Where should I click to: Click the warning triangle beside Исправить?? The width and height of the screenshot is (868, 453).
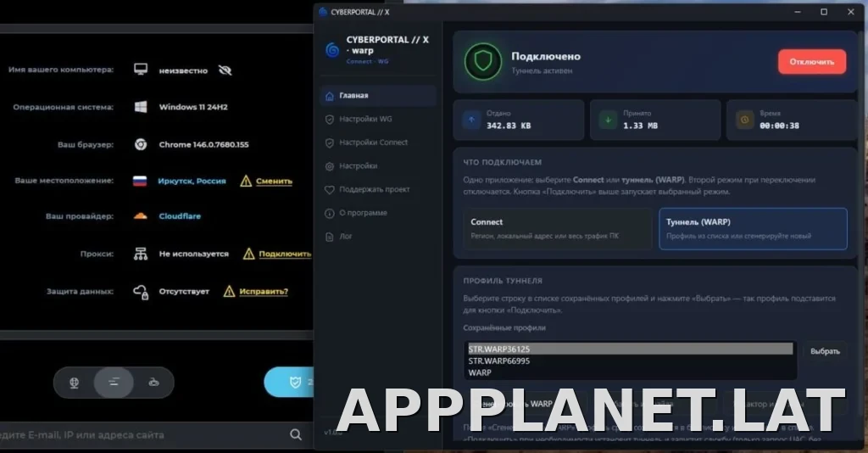coord(229,291)
